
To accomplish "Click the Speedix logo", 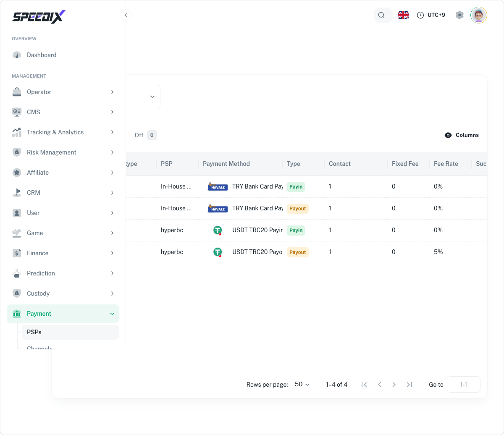I will (x=39, y=16).
